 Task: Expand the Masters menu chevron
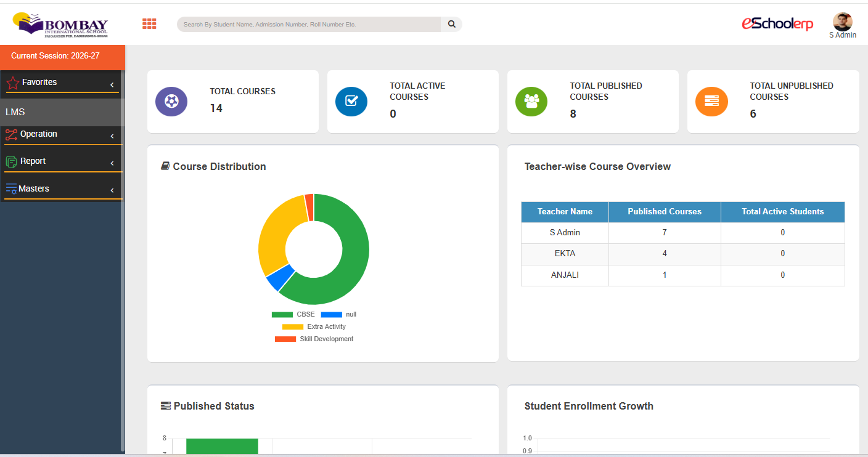(112, 191)
